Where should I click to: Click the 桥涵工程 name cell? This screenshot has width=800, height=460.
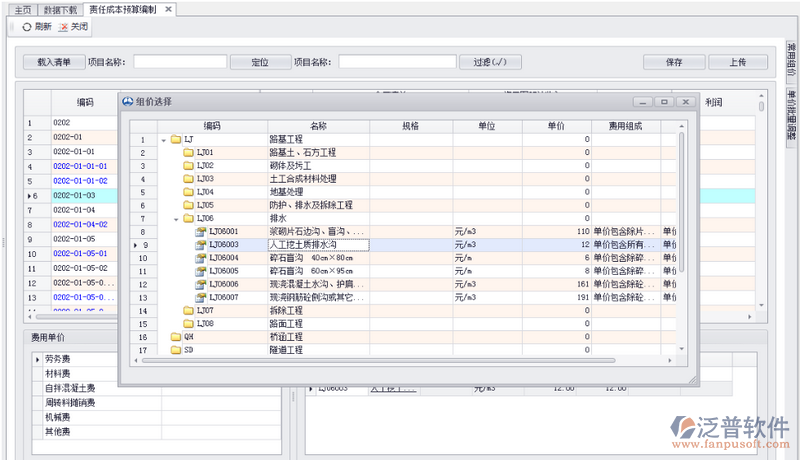[x=318, y=337]
